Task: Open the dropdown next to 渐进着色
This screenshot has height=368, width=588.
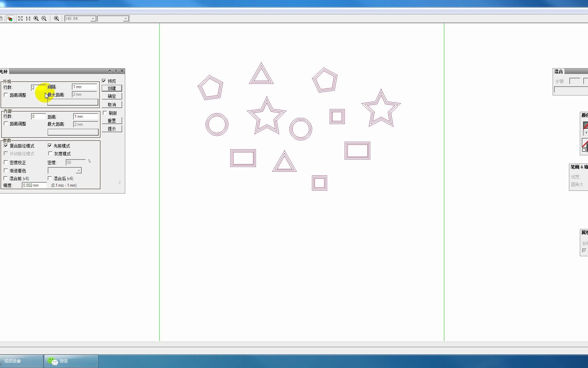Action: click(x=79, y=170)
